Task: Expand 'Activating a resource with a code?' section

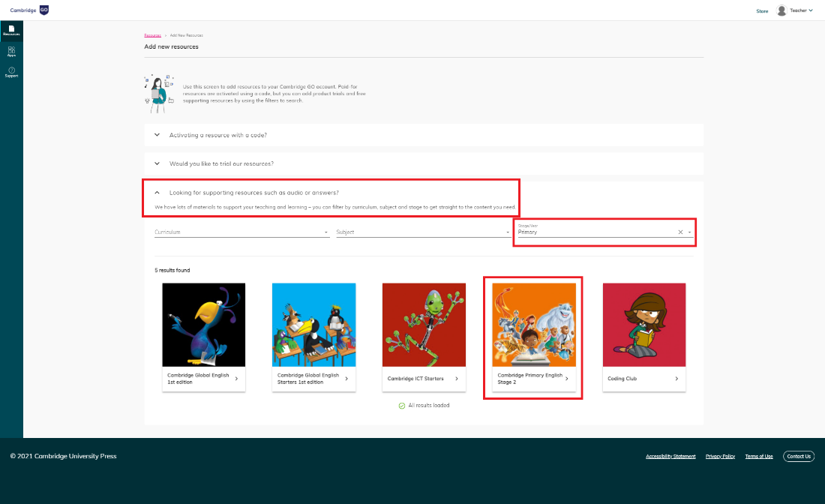Action: [424, 135]
